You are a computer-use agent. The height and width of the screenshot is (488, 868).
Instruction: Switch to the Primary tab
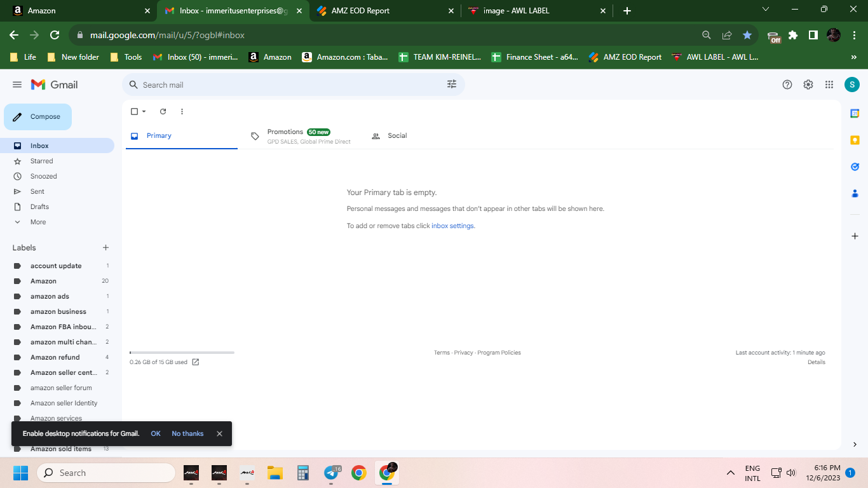[182, 136]
